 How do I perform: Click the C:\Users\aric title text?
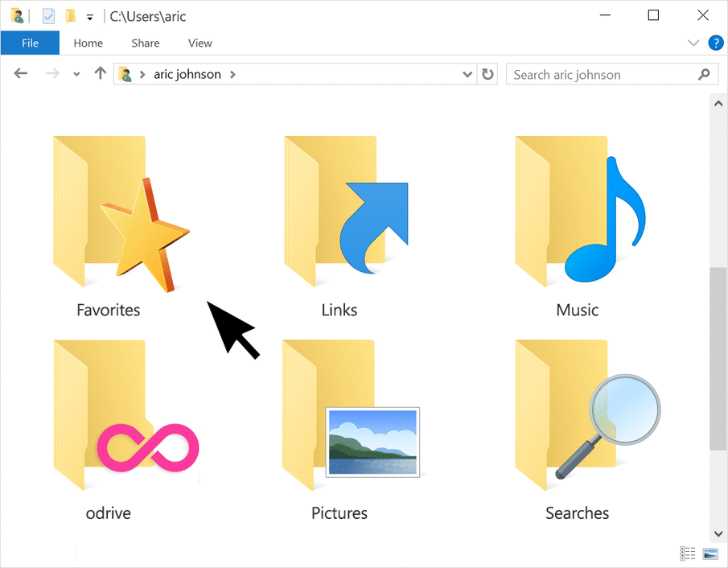(148, 17)
